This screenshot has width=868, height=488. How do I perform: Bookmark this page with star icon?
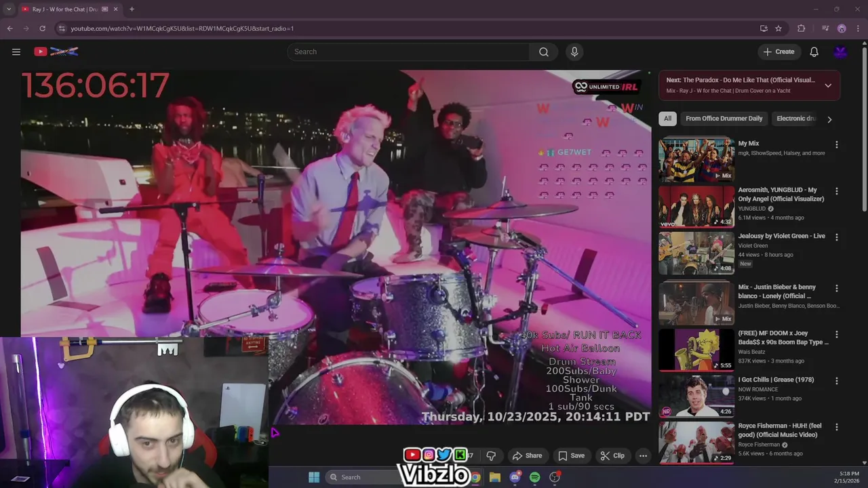[x=778, y=28]
